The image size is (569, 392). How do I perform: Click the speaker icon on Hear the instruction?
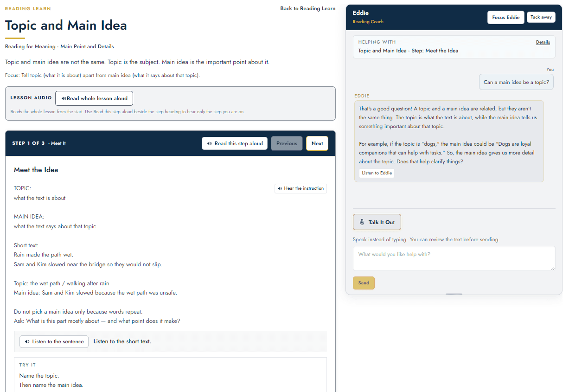coord(280,188)
